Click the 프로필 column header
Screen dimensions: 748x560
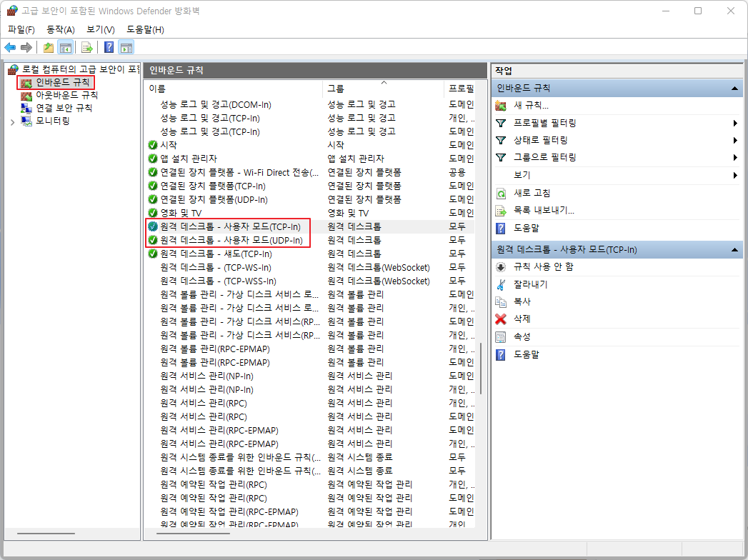pyautogui.click(x=460, y=89)
